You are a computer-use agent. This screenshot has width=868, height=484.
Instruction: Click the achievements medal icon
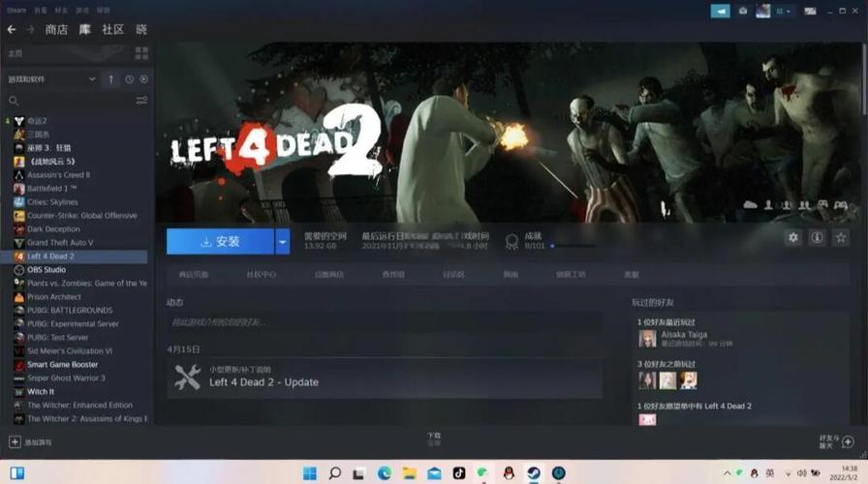pyautogui.click(x=511, y=241)
